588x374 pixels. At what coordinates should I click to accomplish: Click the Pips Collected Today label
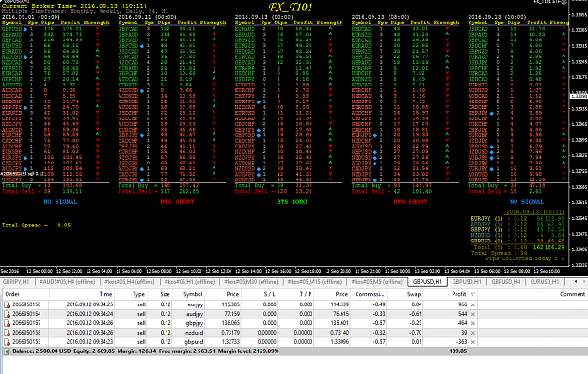click(525, 258)
